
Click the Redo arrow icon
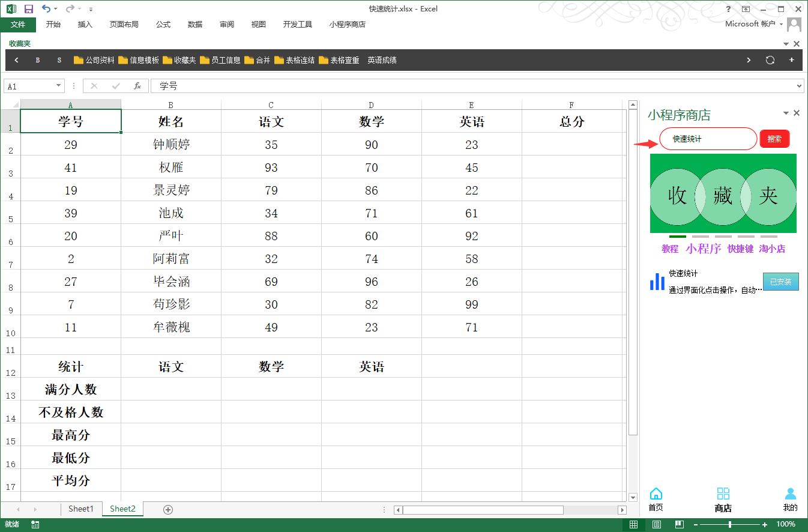click(x=70, y=9)
